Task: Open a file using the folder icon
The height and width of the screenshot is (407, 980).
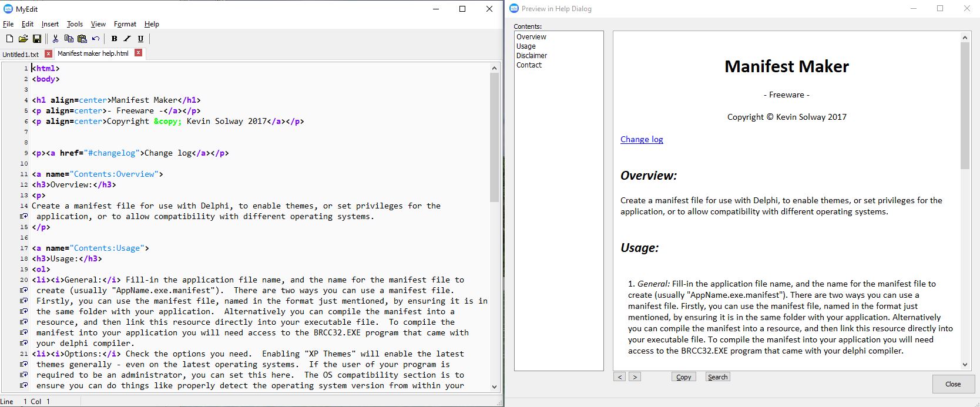Action: [23, 39]
